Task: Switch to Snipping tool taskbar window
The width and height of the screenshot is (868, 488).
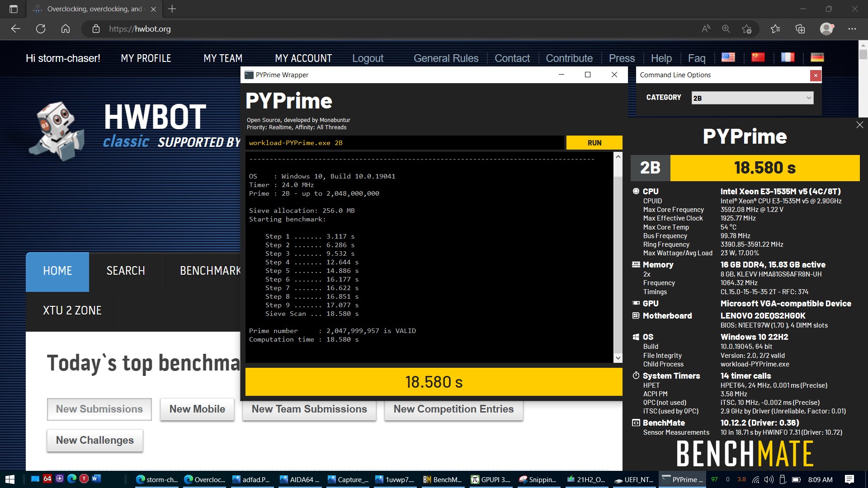Action: pos(538,480)
